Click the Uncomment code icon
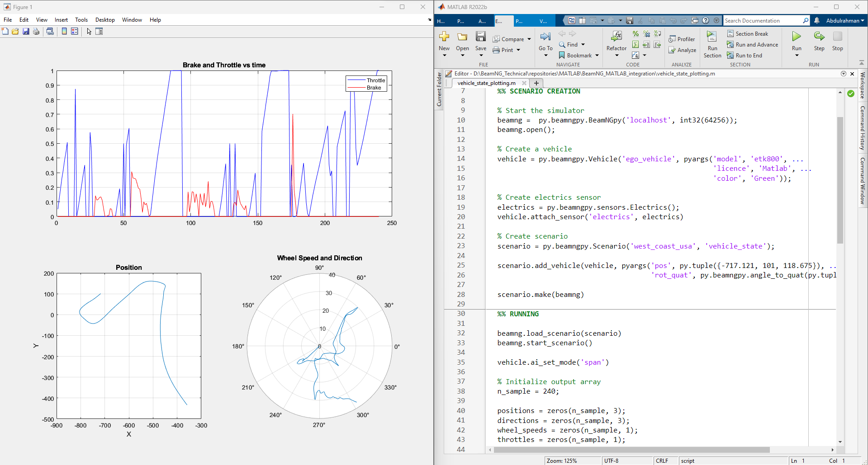This screenshot has width=868, height=465. (646, 34)
